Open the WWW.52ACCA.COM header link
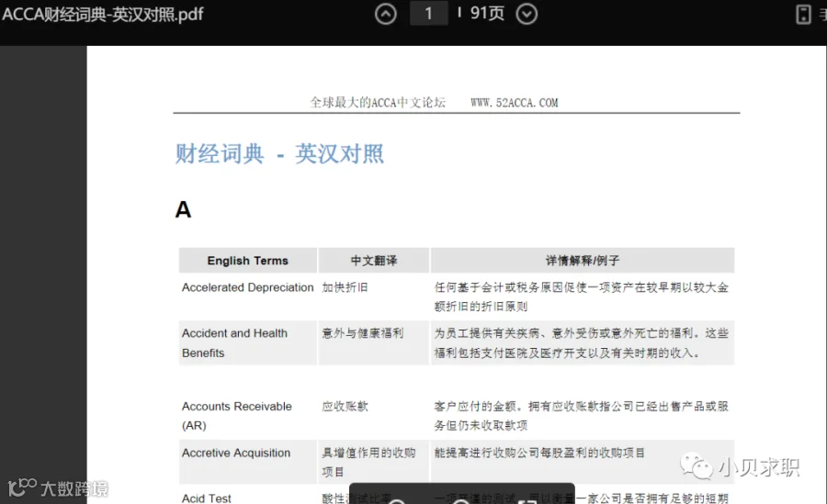Viewport: 827px width, 504px height. (x=515, y=103)
